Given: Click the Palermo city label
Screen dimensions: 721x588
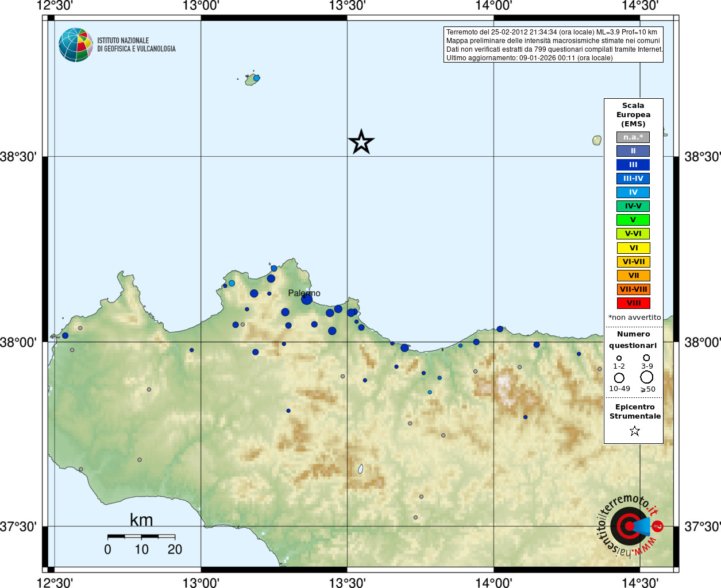Looking at the screenshot, I should click(x=304, y=293).
